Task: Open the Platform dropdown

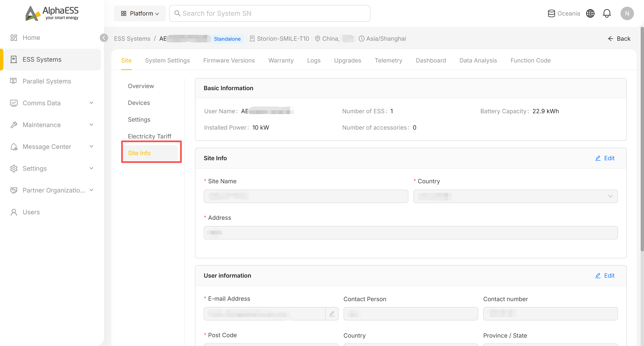Action: point(140,13)
